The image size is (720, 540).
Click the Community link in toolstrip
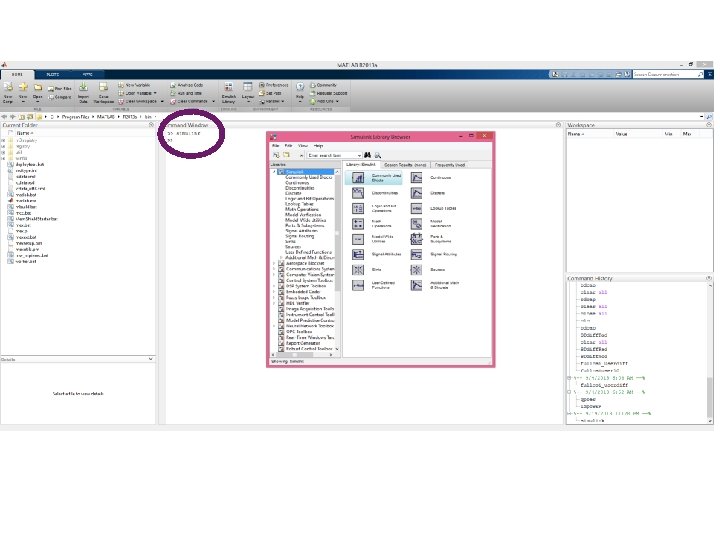click(x=323, y=85)
